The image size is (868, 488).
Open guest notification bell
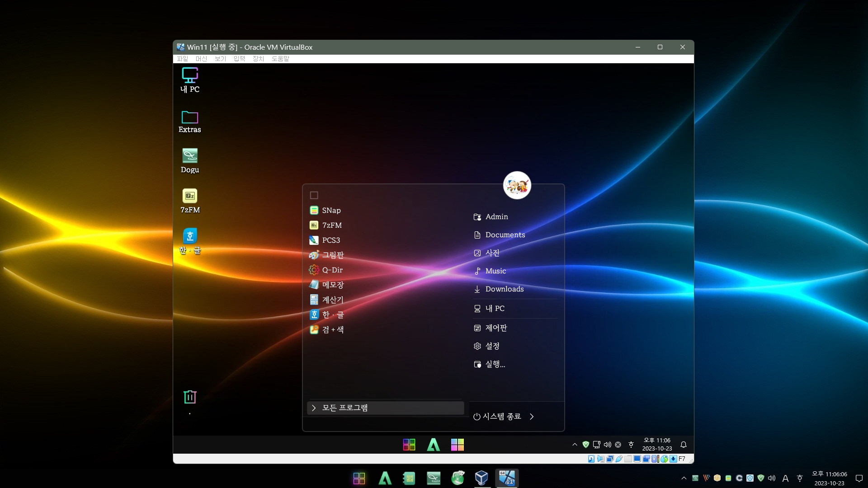tap(684, 445)
